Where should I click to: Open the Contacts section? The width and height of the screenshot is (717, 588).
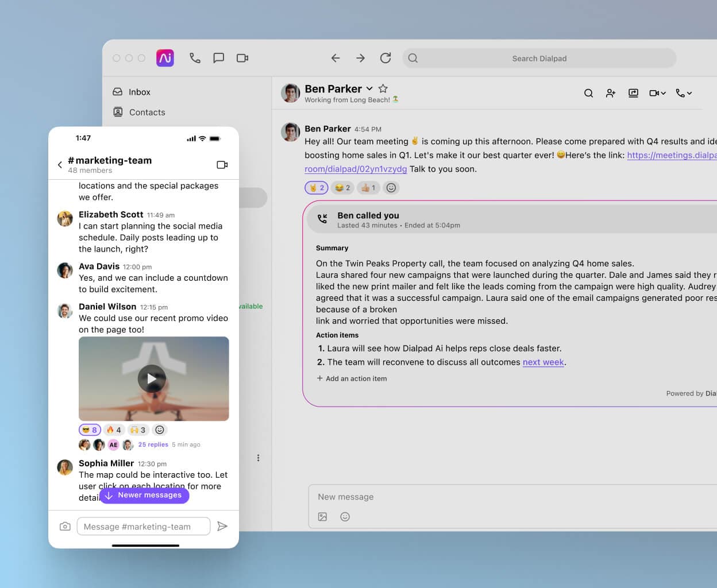pyautogui.click(x=147, y=112)
